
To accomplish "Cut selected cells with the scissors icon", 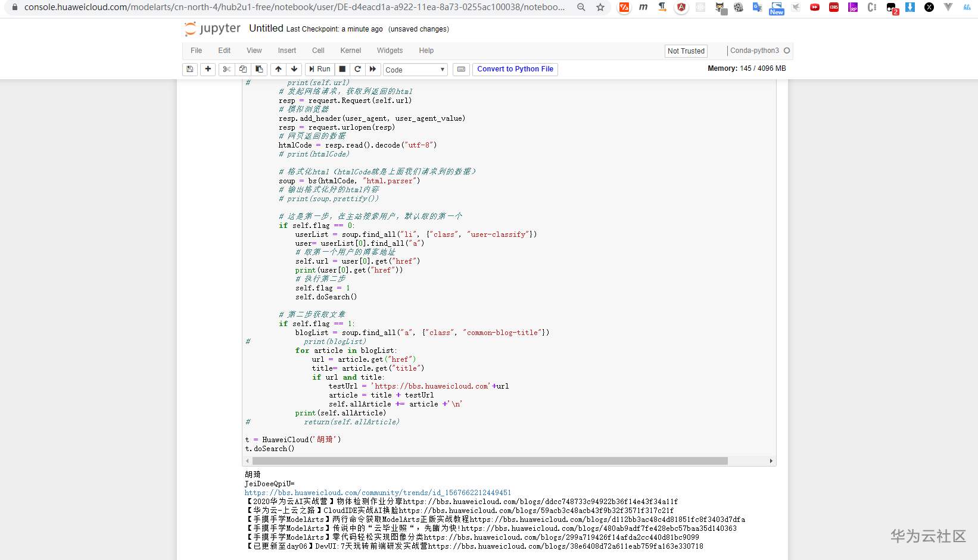I will (226, 69).
